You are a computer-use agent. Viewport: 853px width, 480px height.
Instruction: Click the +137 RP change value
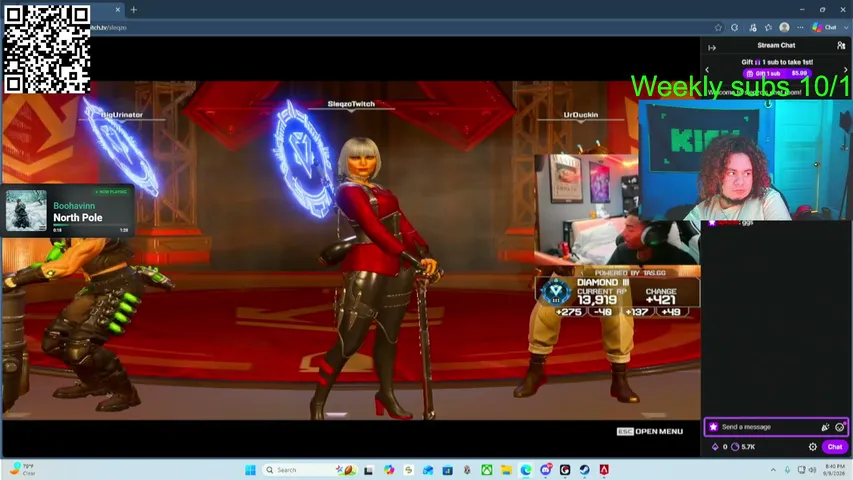[x=636, y=312]
